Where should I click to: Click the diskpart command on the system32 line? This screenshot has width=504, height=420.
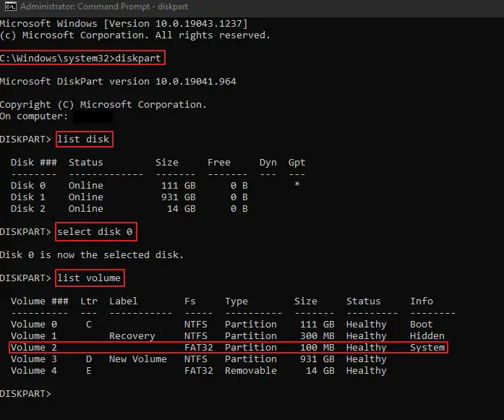click(x=138, y=58)
